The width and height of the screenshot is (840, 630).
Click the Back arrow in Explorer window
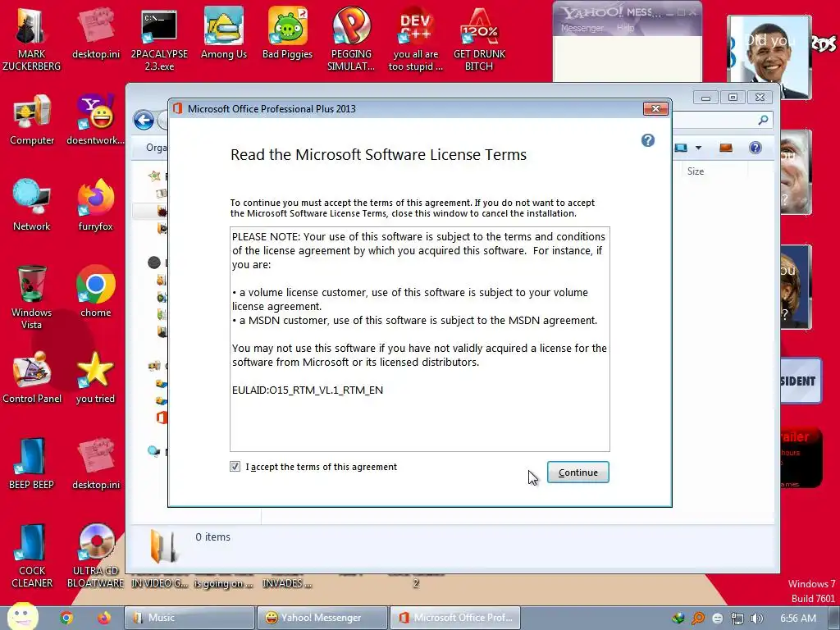click(x=144, y=120)
